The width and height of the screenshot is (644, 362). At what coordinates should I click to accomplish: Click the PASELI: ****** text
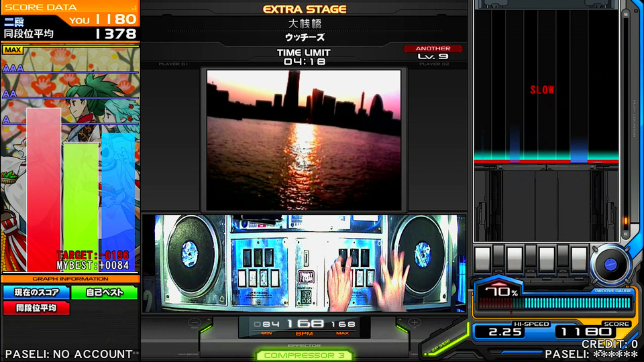point(592,355)
